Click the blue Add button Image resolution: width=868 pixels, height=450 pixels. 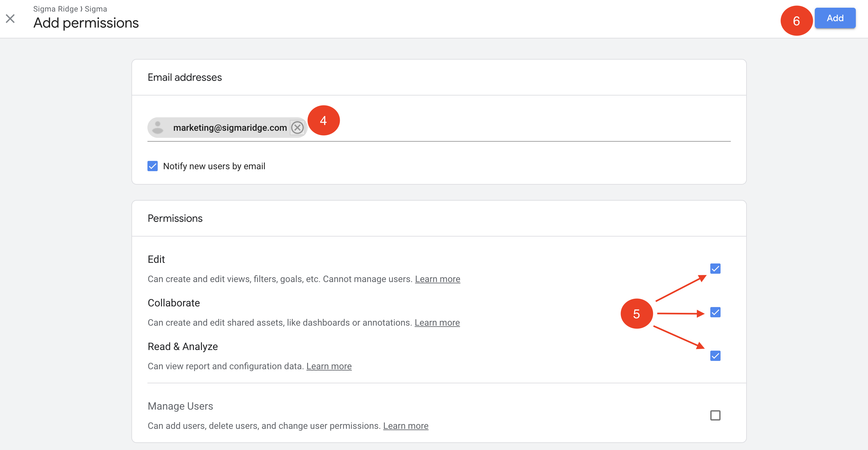835,18
